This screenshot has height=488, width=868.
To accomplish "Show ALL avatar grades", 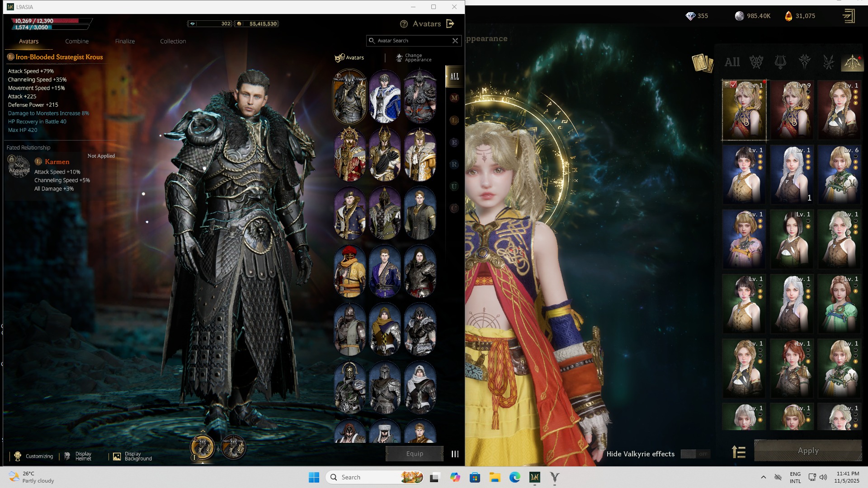I will 454,76.
